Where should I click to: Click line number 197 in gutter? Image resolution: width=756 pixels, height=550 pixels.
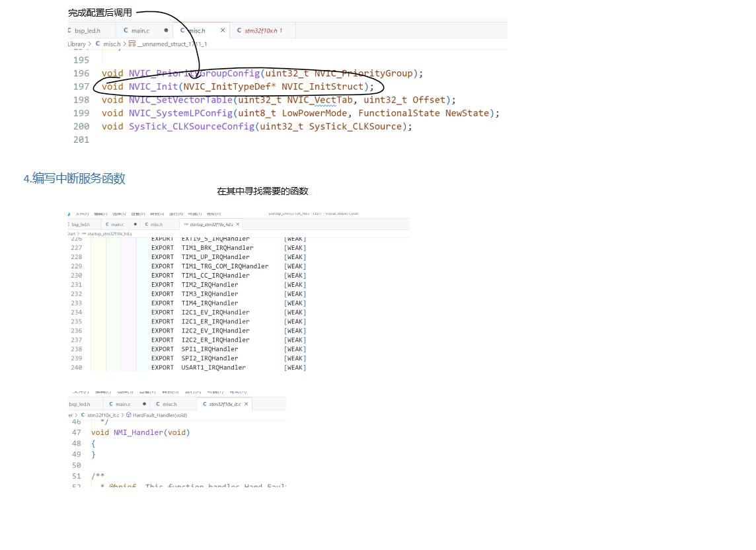click(81, 87)
